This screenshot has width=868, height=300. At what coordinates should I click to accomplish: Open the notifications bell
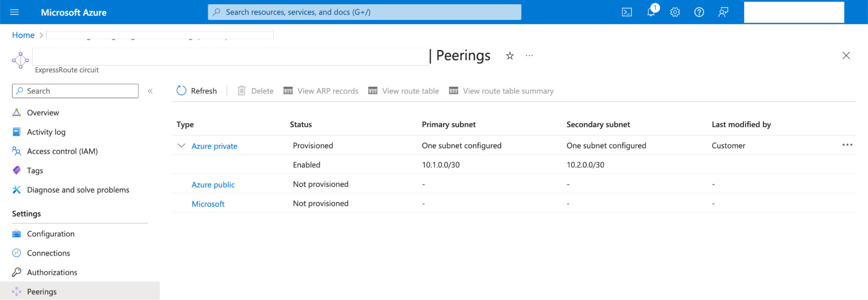click(x=651, y=12)
